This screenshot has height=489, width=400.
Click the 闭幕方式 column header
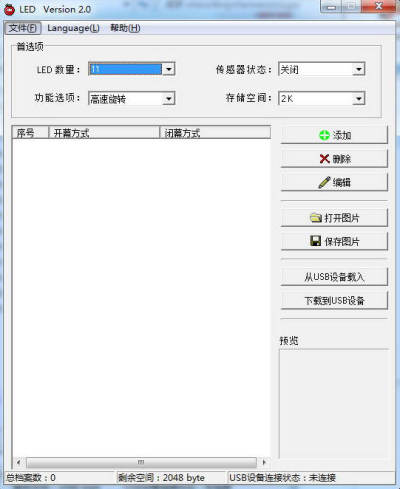point(215,133)
